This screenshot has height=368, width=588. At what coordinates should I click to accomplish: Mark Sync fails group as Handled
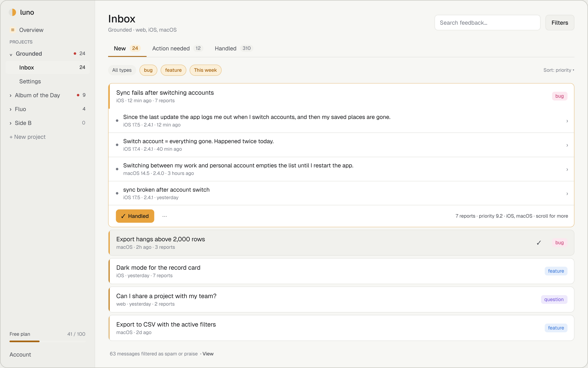pos(135,216)
